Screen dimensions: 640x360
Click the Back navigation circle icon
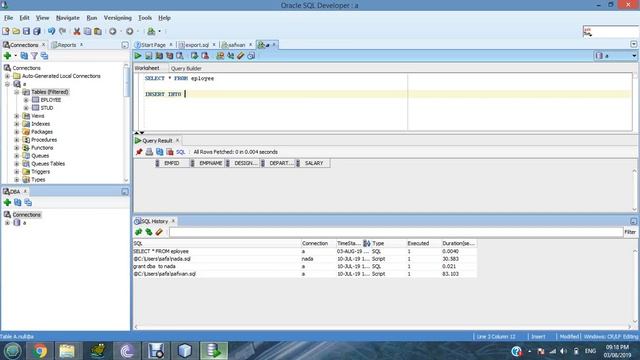[113, 31]
